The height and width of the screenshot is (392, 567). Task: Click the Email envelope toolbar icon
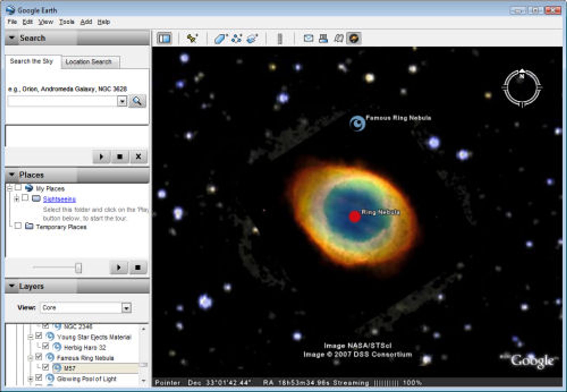pyautogui.click(x=308, y=38)
